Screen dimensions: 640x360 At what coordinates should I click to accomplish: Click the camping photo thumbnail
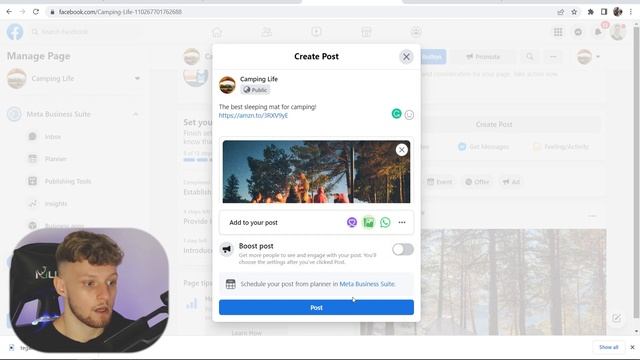point(316,172)
